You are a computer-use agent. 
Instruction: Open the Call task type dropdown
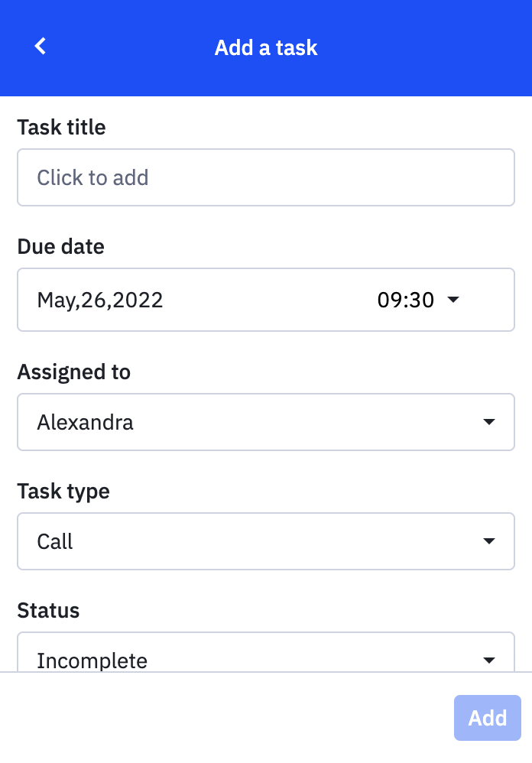pyautogui.click(x=266, y=541)
